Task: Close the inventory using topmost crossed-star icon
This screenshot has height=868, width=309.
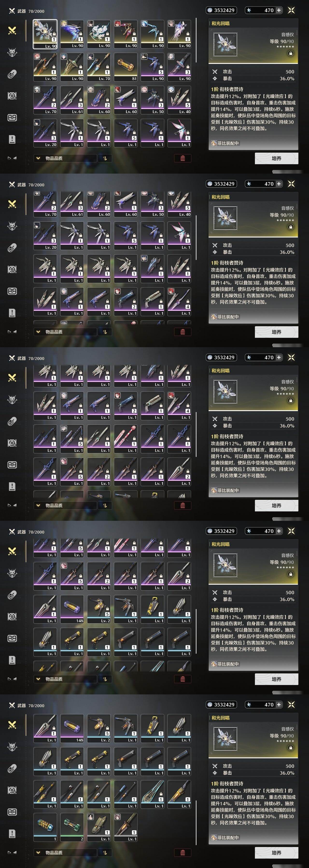Action: tap(291, 10)
